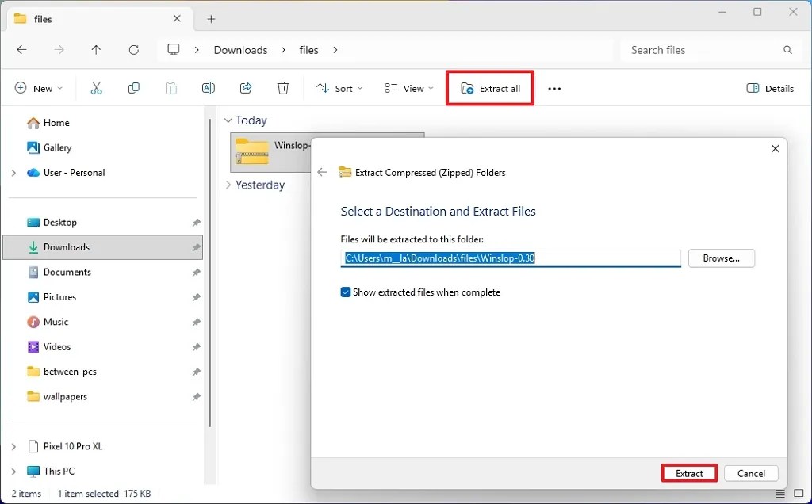812x504 pixels.
Task: Open the View dropdown
Action: pyautogui.click(x=407, y=88)
